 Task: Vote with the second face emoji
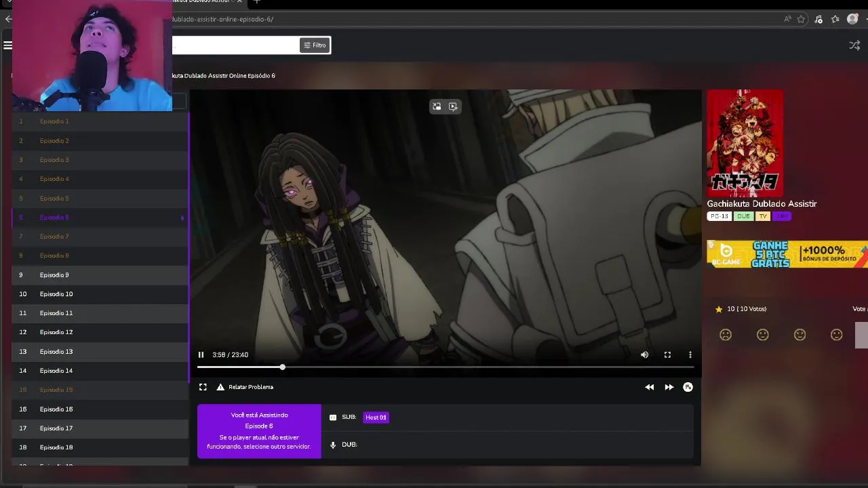pos(763,335)
